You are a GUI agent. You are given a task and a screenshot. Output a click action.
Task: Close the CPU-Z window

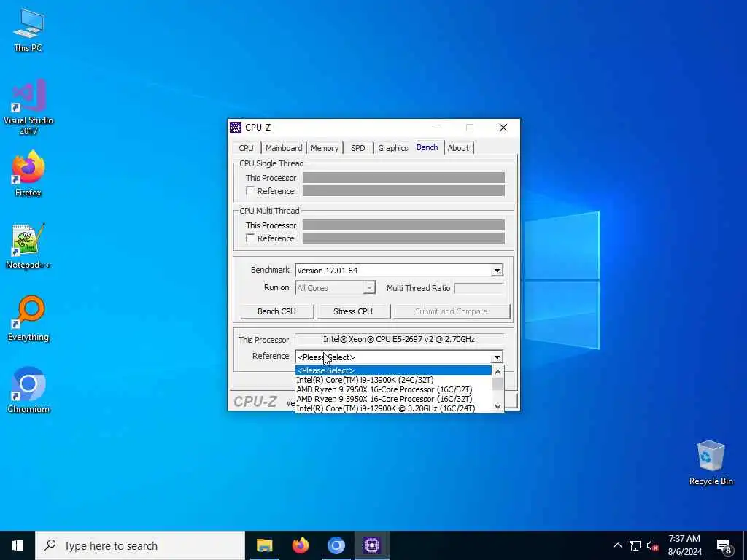[503, 128]
